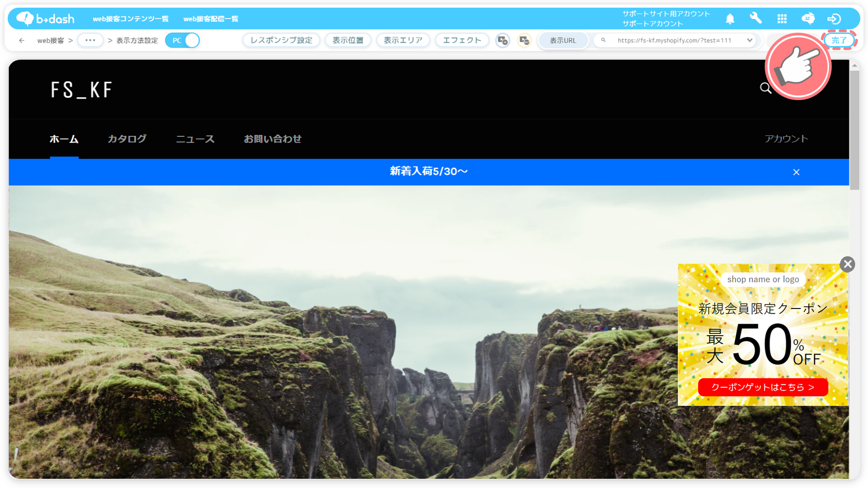Viewport: 868px width, 488px height.
Task: Open web接客配信一覧 in the top menu
Action: coord(211,19)
